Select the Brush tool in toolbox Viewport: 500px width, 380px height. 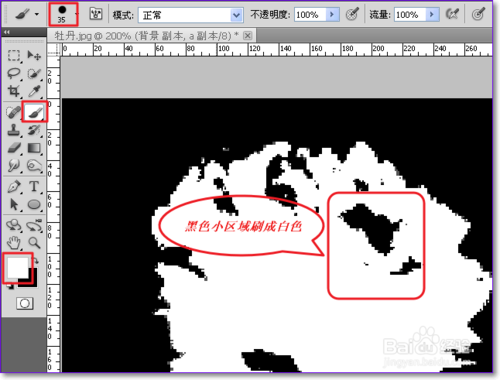click(x=34, y=112)
